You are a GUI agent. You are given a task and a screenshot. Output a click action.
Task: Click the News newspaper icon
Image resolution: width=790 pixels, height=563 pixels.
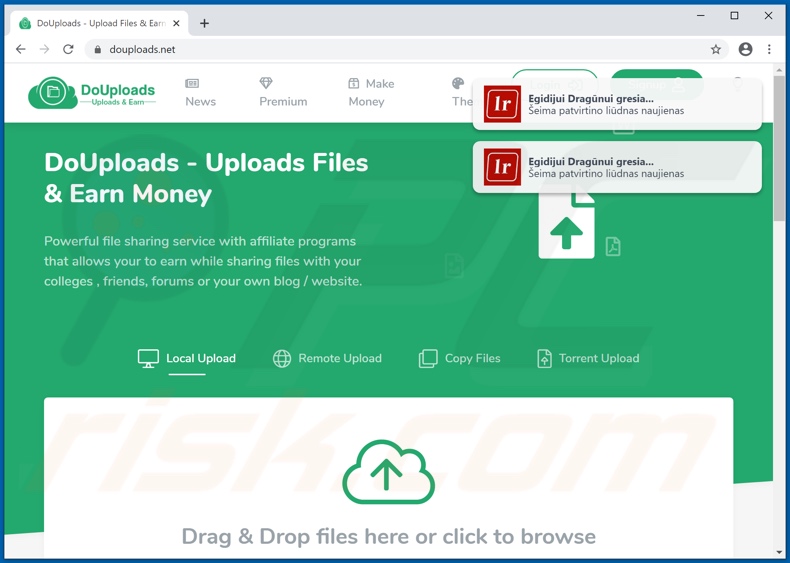(x=192, y=83)
